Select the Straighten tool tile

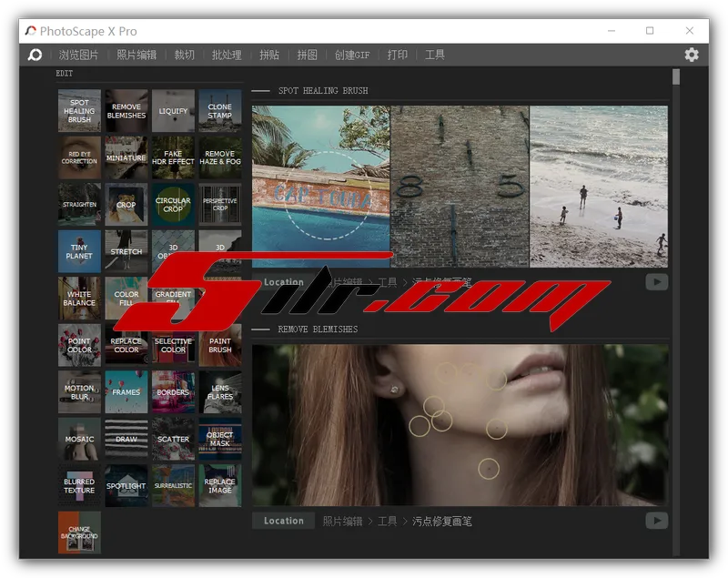pyautogui.click(x=79, y=205)
